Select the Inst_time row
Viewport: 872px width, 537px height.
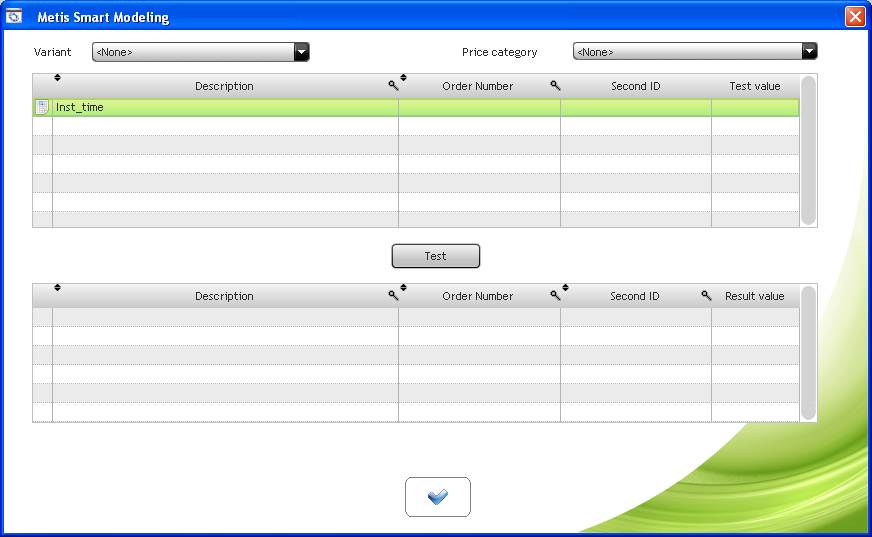coord(416,107)
